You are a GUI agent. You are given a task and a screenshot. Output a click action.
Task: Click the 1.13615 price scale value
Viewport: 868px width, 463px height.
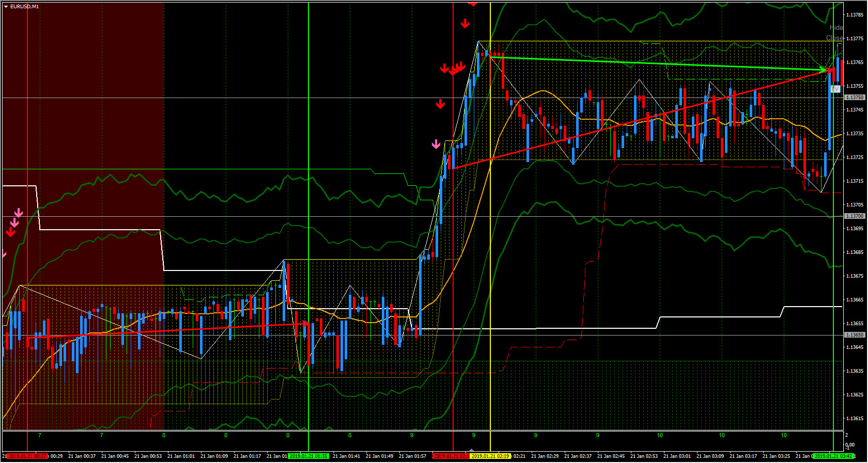[x=855, y=419]
